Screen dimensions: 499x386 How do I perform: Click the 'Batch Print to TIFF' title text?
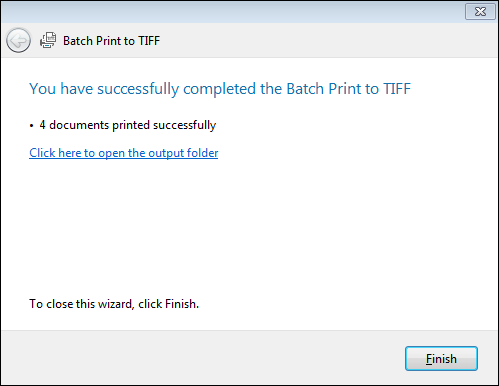(x=112, y=41)
